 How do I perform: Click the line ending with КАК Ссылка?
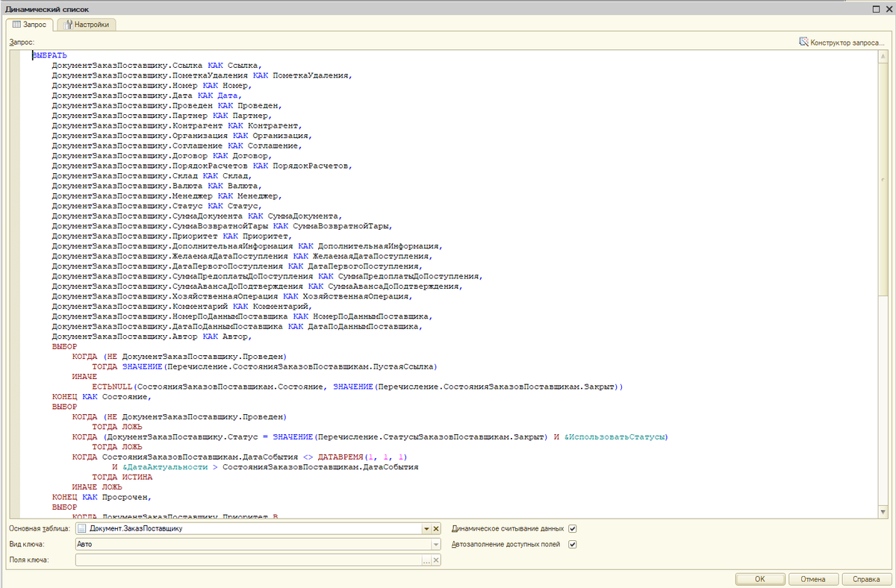click(x=156, y=66)
